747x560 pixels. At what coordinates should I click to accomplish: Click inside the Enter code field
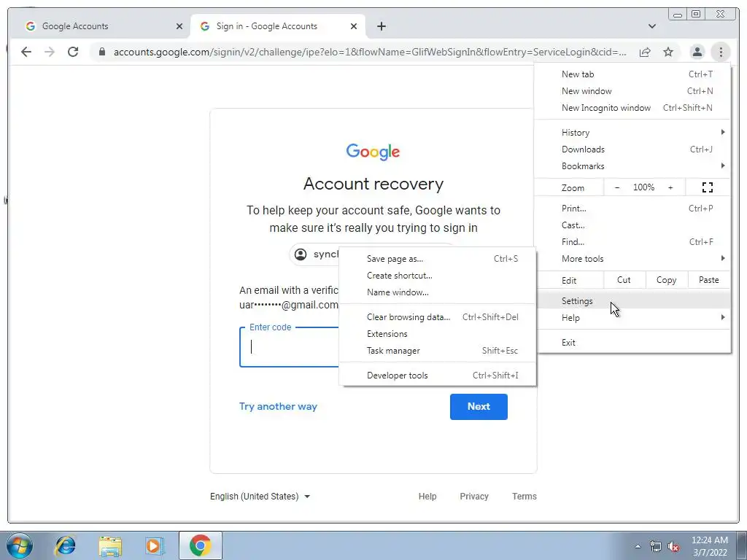pyautogui.click(x=289, y=347)
